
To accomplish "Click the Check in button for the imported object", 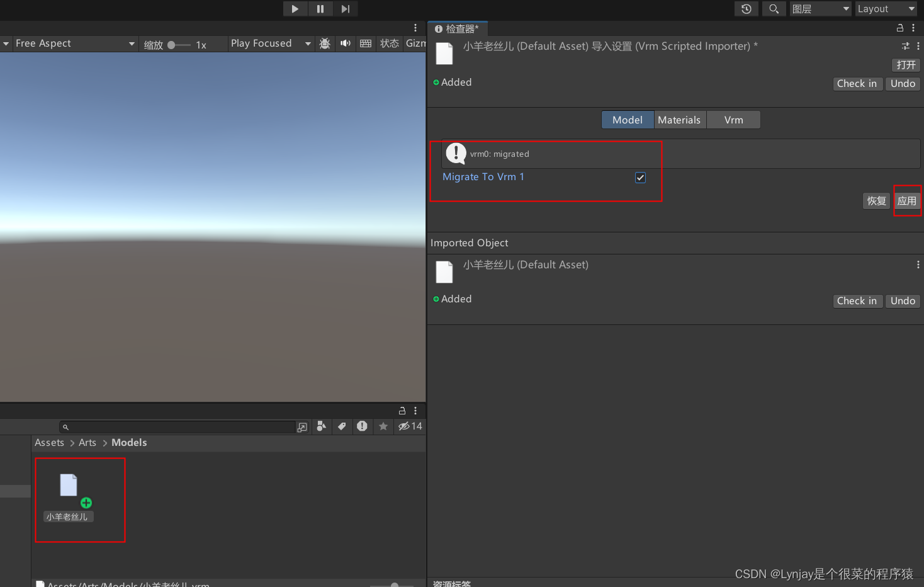I will pyautogui.click(x=857, y=301).
